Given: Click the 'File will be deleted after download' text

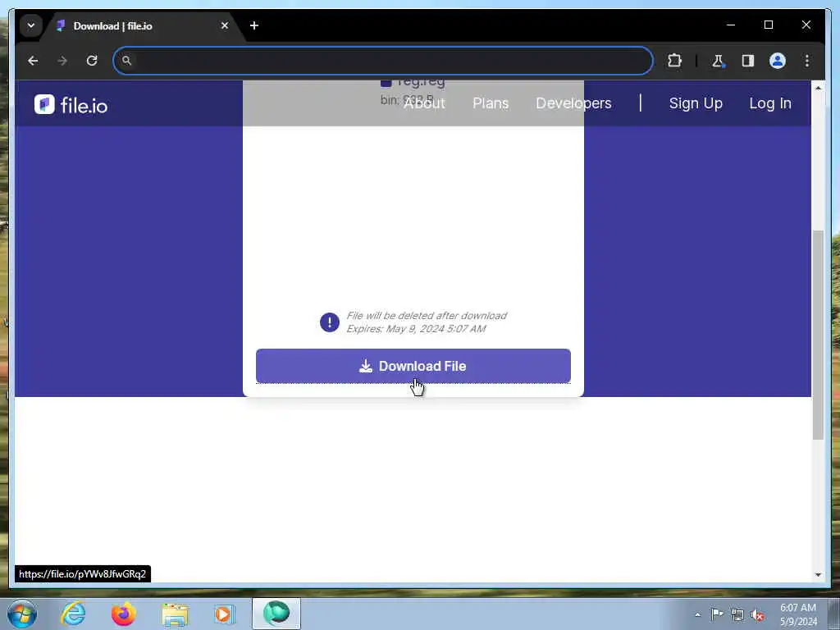Looking at the screenshot, I should tap(427, 316).
